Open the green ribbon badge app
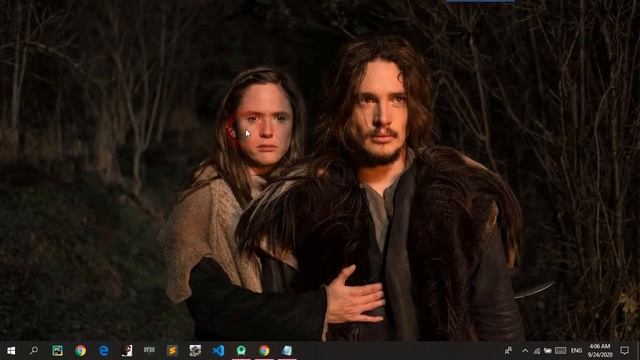Viewport: 640px width, 360px height. tap(241, 351)
